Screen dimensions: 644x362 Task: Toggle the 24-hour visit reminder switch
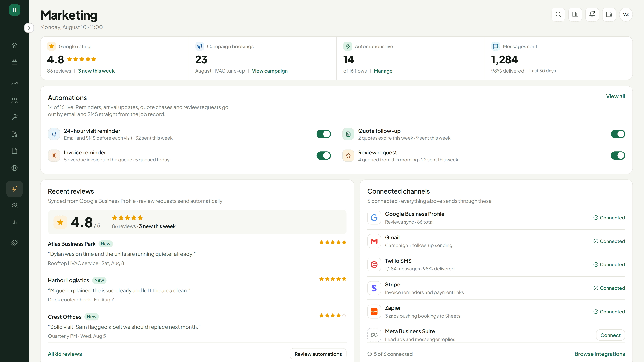tap(323, 134)
